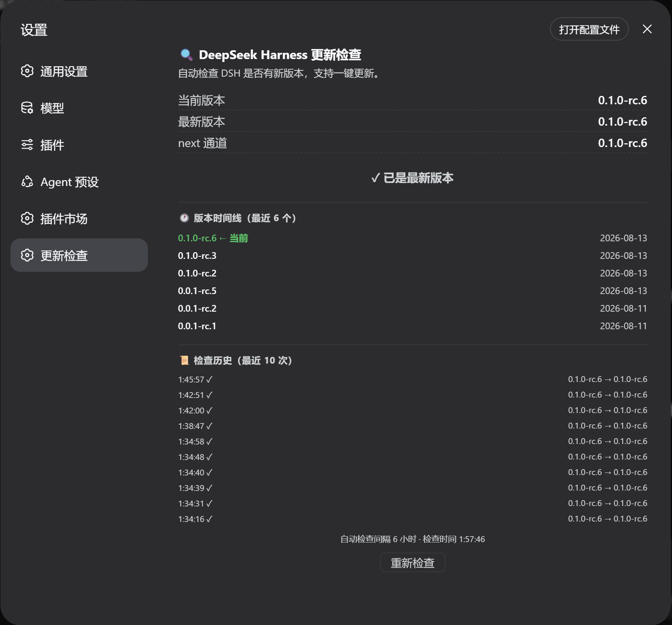The image size is (672, 625).
Task: Click the 最新版本 row label
Action: point(202,121)
